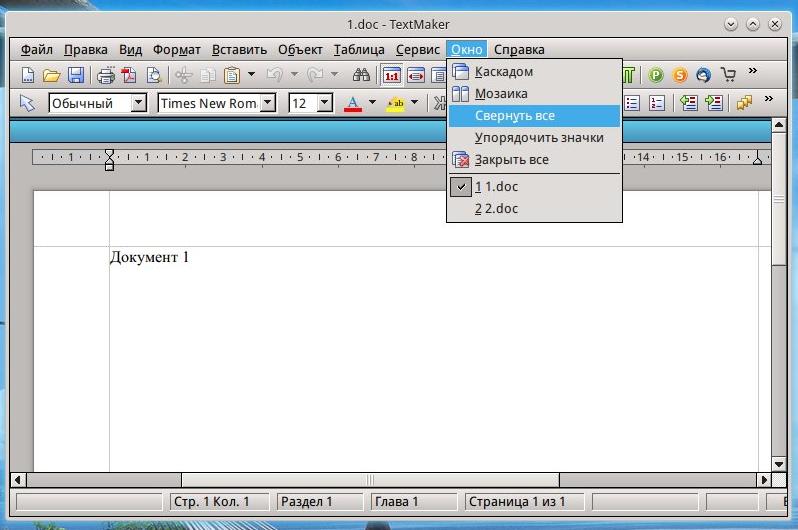Apply numbered list formatting icon

pos(657,103)
